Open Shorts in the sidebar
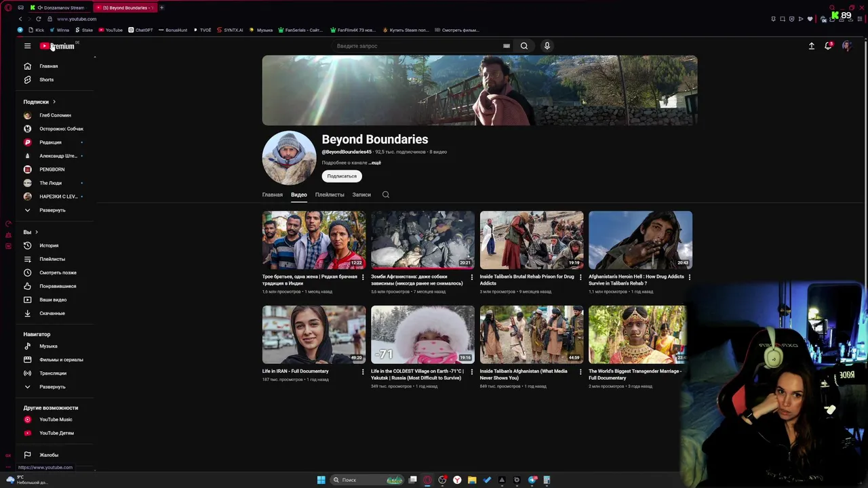This screenshot has width=868, height=488. pos(47,79)
